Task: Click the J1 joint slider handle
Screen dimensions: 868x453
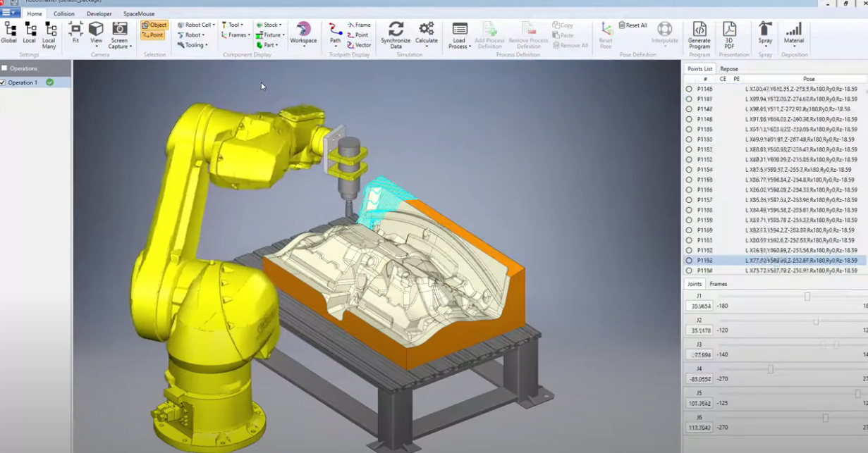Action: pos(807,297)
